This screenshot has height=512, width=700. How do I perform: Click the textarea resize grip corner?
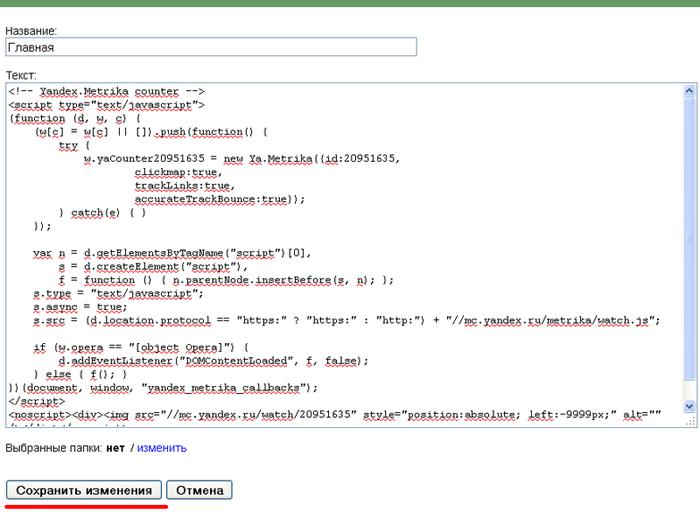click(690, 421)
